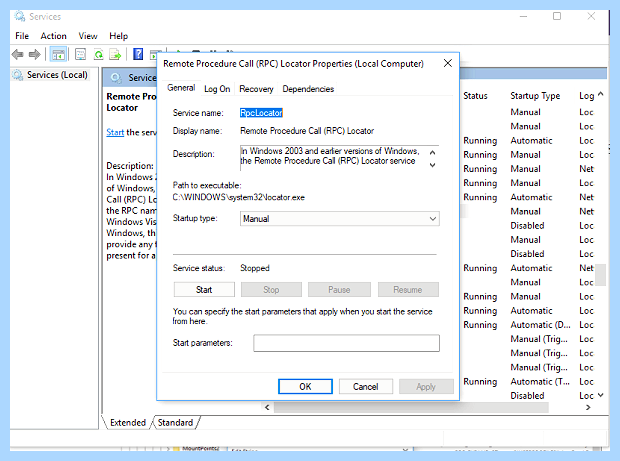The image size is (620, 461).
Task: Click the horizontal scroll right arrow
Action: point(588,407)
